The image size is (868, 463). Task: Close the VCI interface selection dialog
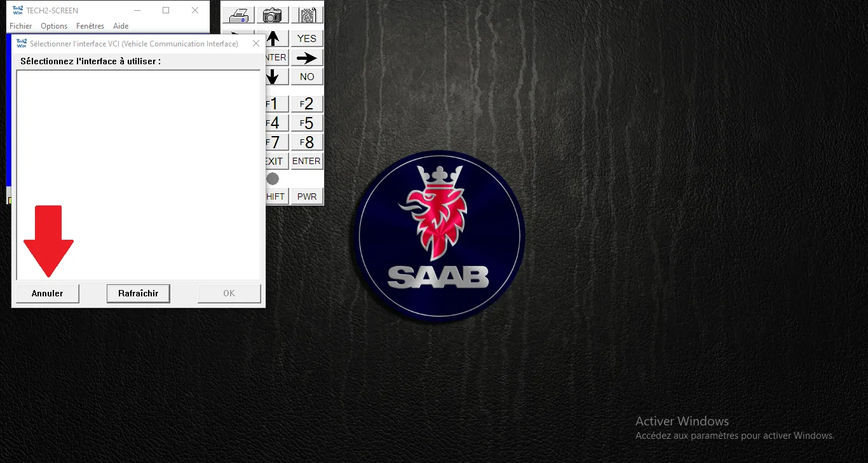click(x=255, y=44)
